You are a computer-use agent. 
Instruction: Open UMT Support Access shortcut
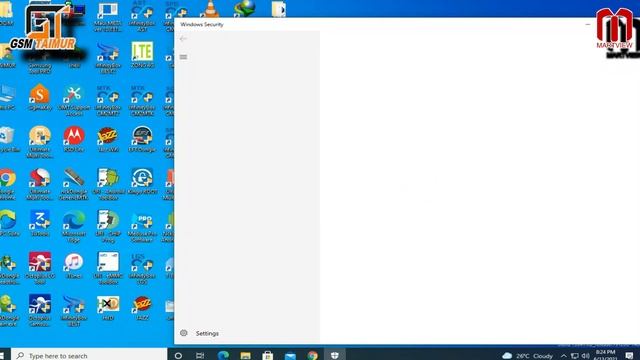pos(74,100)
